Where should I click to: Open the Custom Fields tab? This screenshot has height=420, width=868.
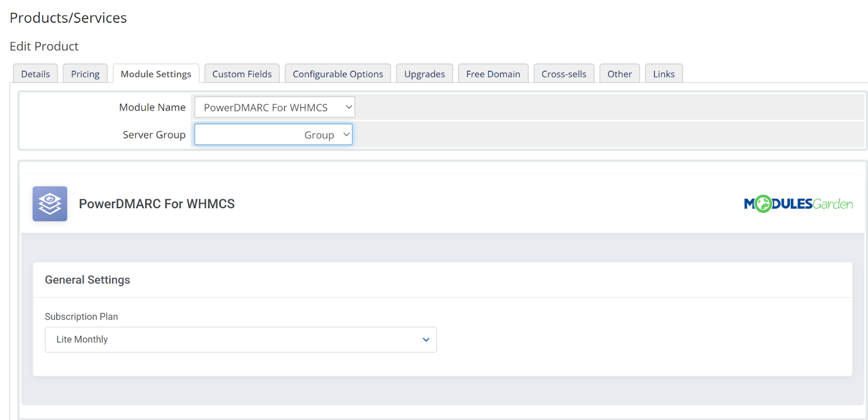pos(242,74)
